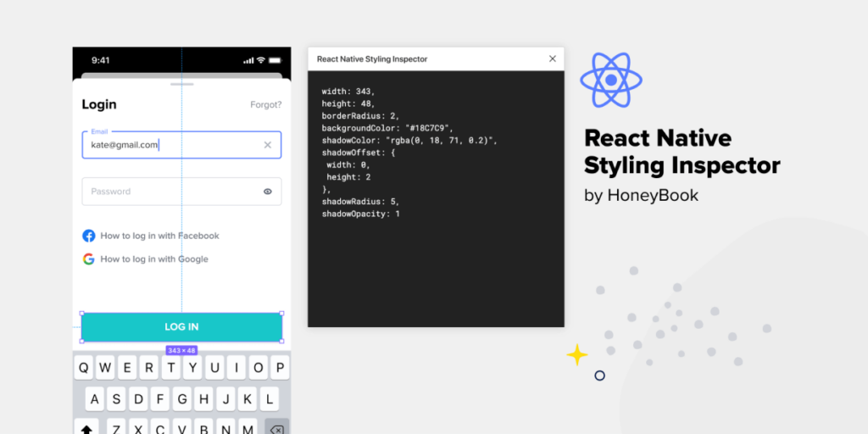Tap the L key on keyboard
The image size is (868, 434).
point(269,398)
